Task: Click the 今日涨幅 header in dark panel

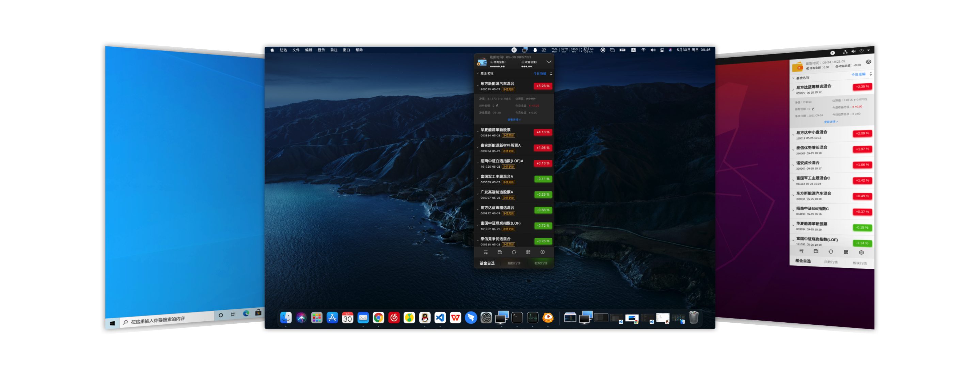Action: coord(539,74)
